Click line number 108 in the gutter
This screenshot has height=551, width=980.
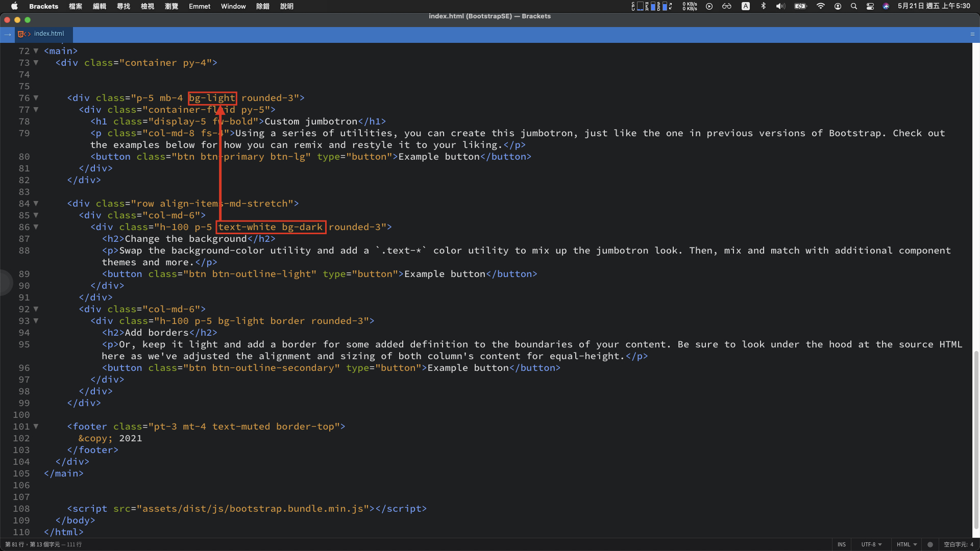[21, 509]
